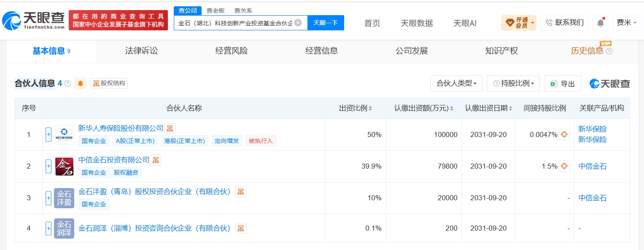
Task: Click holding path icon next to 1.5%
Action: pyautogui.click(x=564, y=166)
